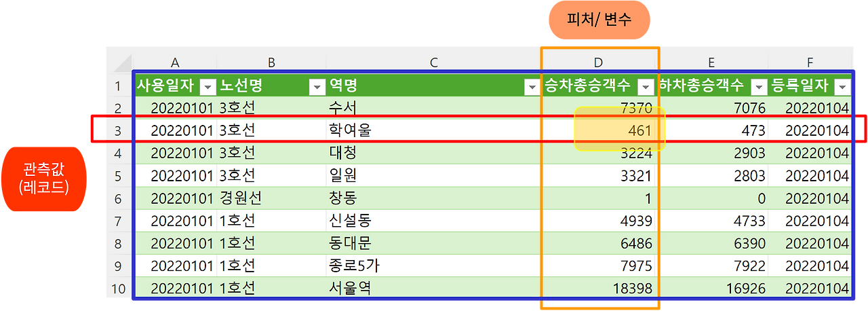Select row 7 header number

point(118,221)
